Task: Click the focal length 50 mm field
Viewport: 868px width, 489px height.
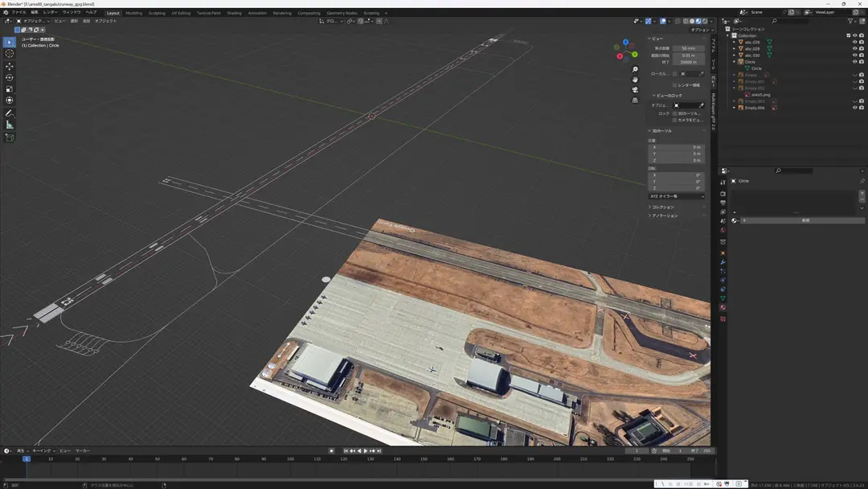Action: coord(688,49)
